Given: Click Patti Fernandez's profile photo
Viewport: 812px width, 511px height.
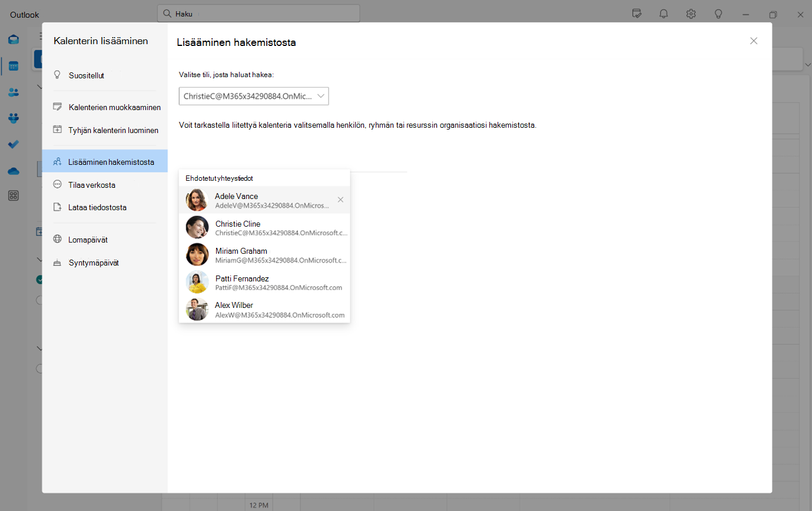Looking at the screenshot, I should point(197,282).
